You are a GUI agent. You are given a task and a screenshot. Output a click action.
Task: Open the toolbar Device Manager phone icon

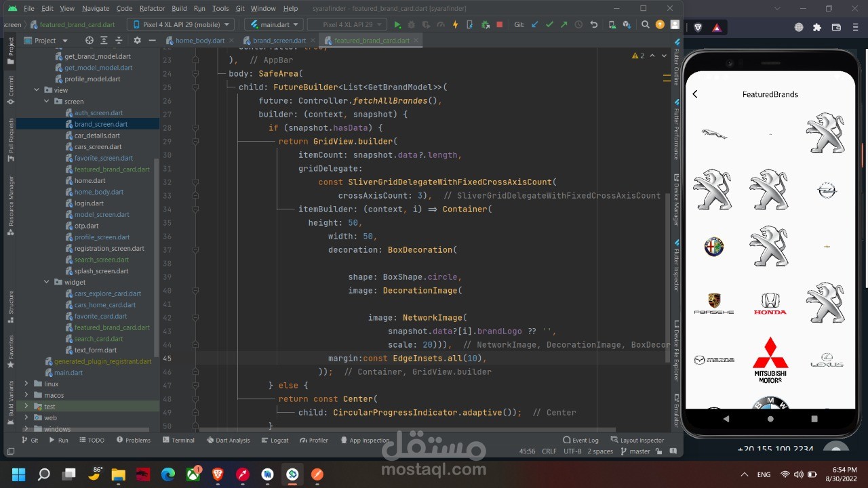(x=612, y=24)
